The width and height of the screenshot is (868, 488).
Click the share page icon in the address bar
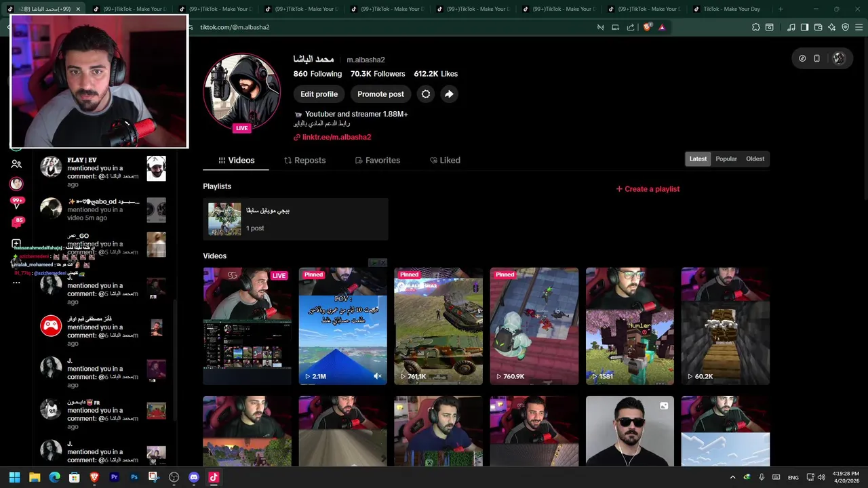click(631, 27)
